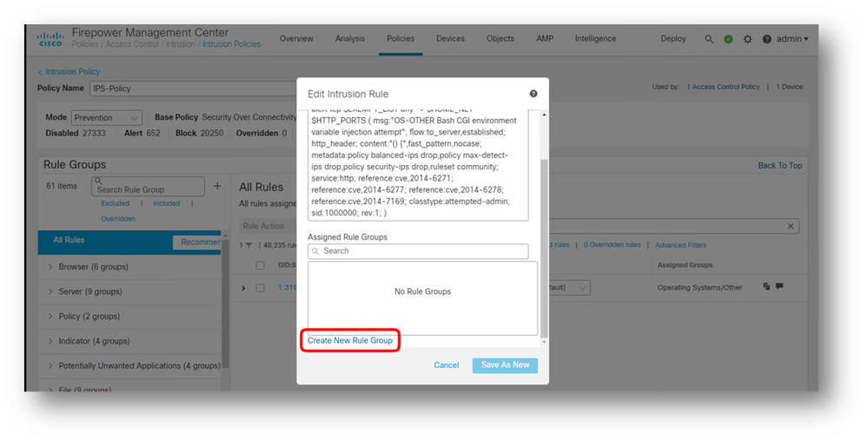Filter rule groups by Excluded
Image resolution: width=868 pixels, height=441 pixels.
click(116, 204)
